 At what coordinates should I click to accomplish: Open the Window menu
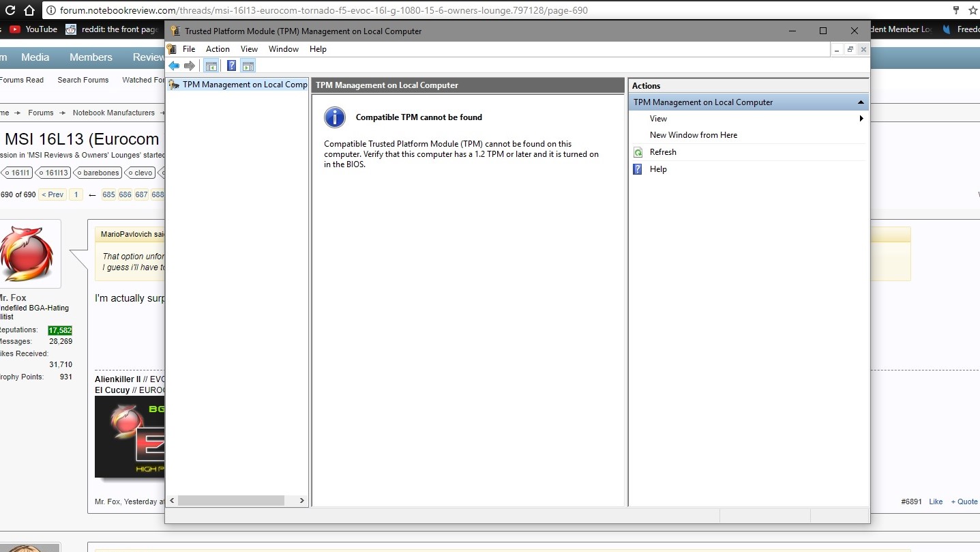[x=283, y=49]
